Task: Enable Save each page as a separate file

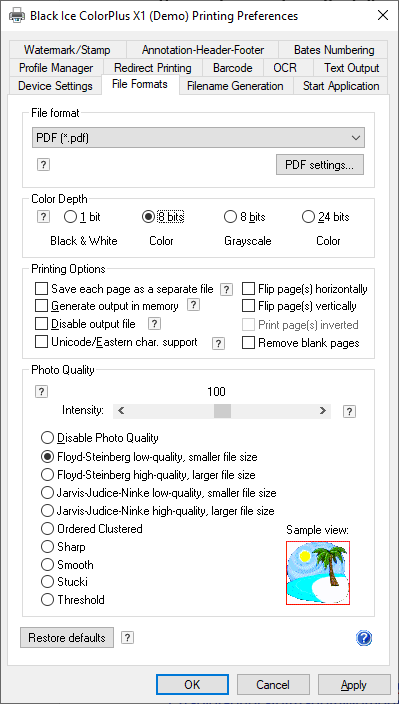Action: [x=41, y=288]
